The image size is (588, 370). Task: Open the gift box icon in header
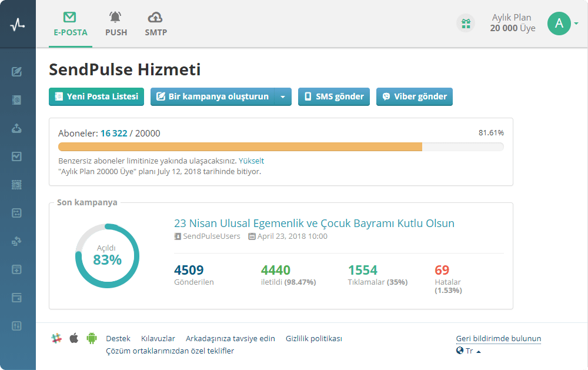(466, 24)
